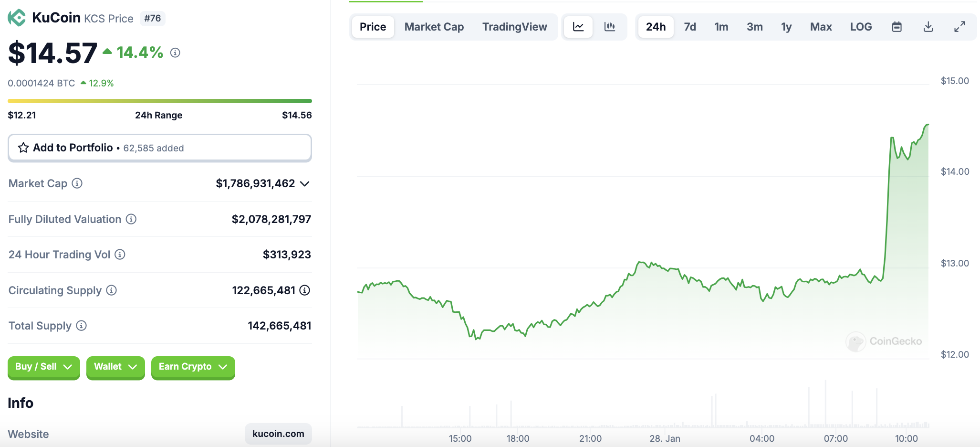The width and height of the screenshot is (980, 447).
Task: Enable LOG scale on the chart
Action: pyautogui.click(x=861, y=27)
